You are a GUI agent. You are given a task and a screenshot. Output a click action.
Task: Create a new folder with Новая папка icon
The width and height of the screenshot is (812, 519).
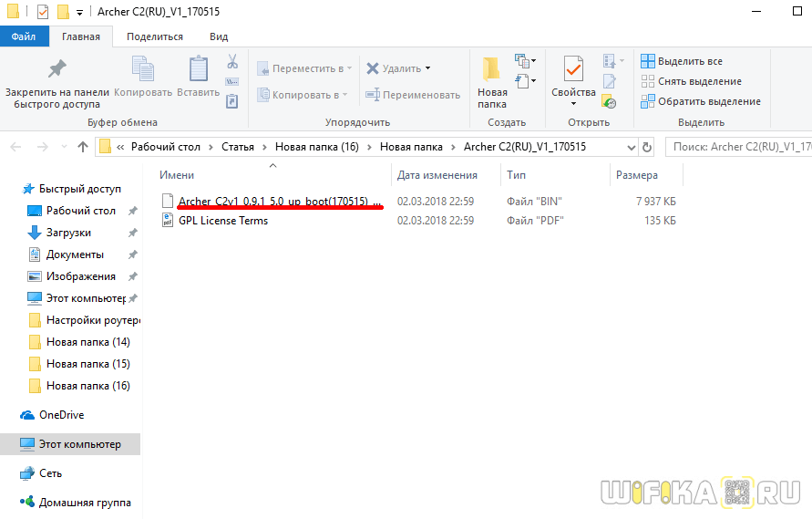pyautogui.click(x=491, y=69)
